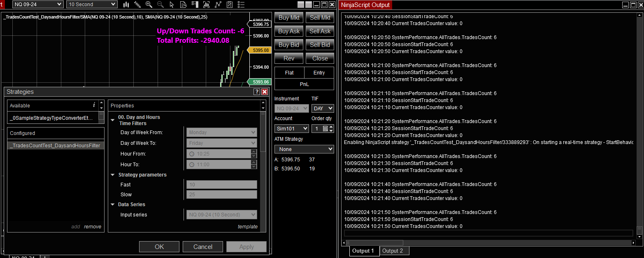Open the Drawing Tools pencil icon
Screen dimensions: 644x258
[137, 5]
